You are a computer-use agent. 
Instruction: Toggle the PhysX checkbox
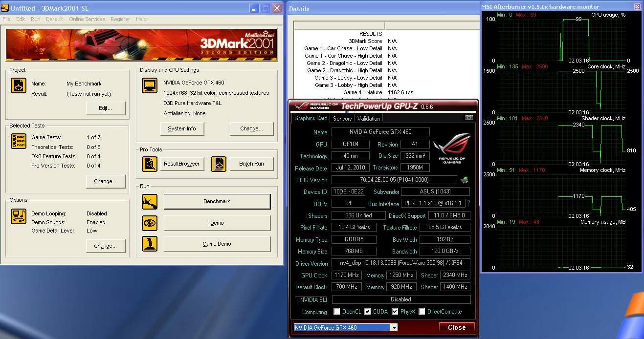point(395,312)
